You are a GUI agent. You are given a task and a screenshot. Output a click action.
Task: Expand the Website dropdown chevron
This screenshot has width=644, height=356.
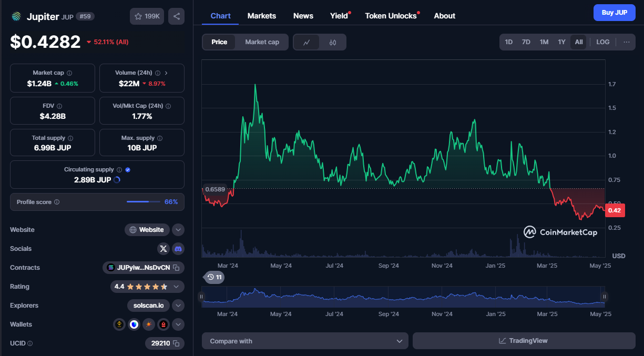(x=178, y=230)
